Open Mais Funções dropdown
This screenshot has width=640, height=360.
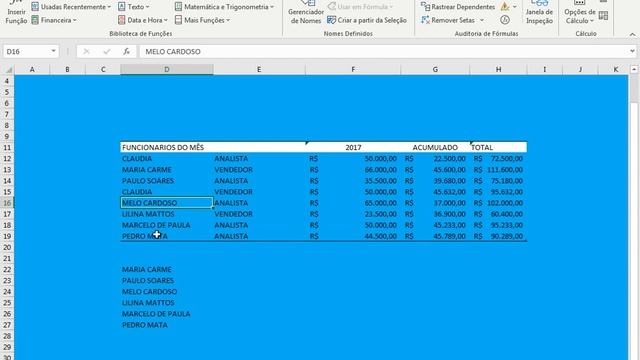(202, 20)
